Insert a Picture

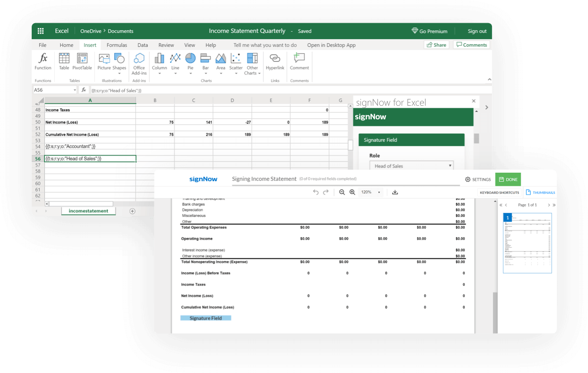104,61
